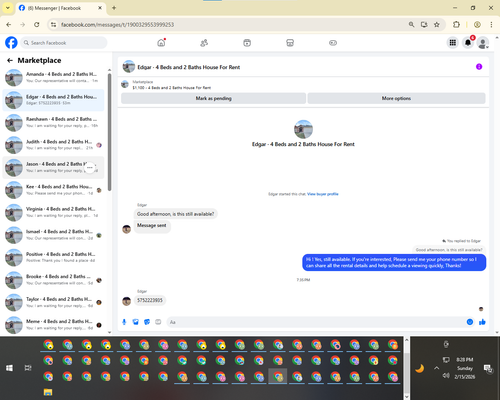
Task: Close the Messenger Facebook tab
Action: tap(100, 8)
